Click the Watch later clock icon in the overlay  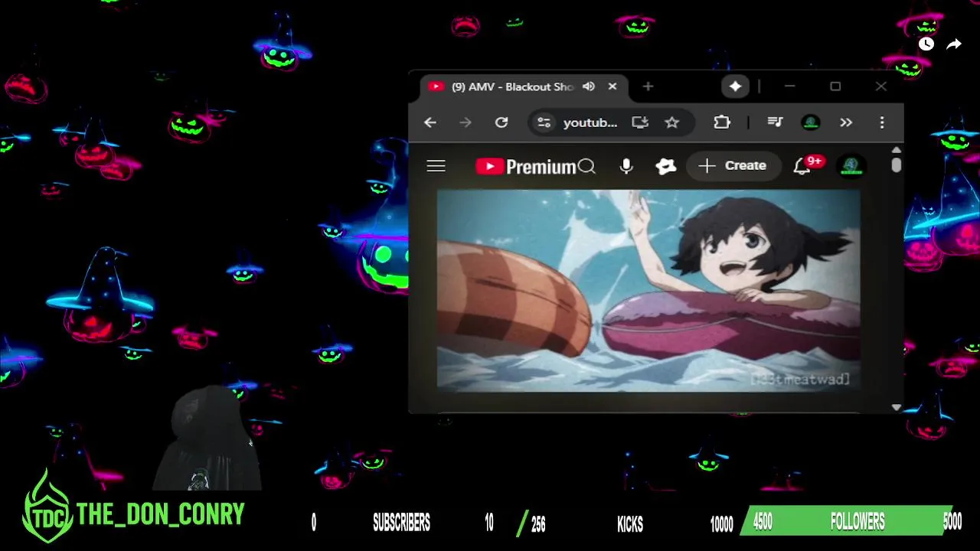(x=926, y=44)
